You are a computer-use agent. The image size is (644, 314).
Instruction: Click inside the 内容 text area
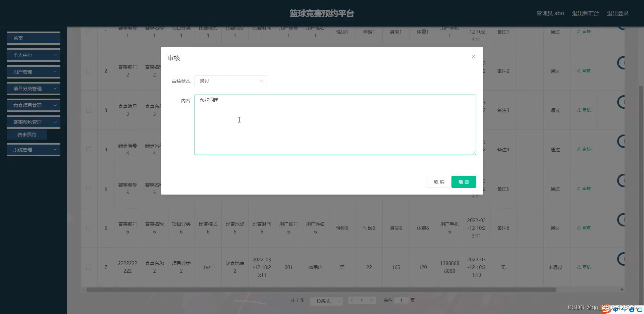pos(335,125)
